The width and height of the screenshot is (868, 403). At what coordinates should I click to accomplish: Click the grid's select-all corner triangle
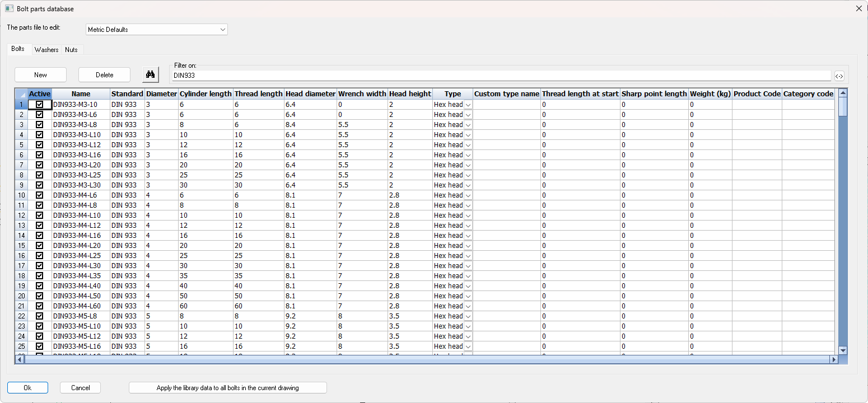(21, 94)
